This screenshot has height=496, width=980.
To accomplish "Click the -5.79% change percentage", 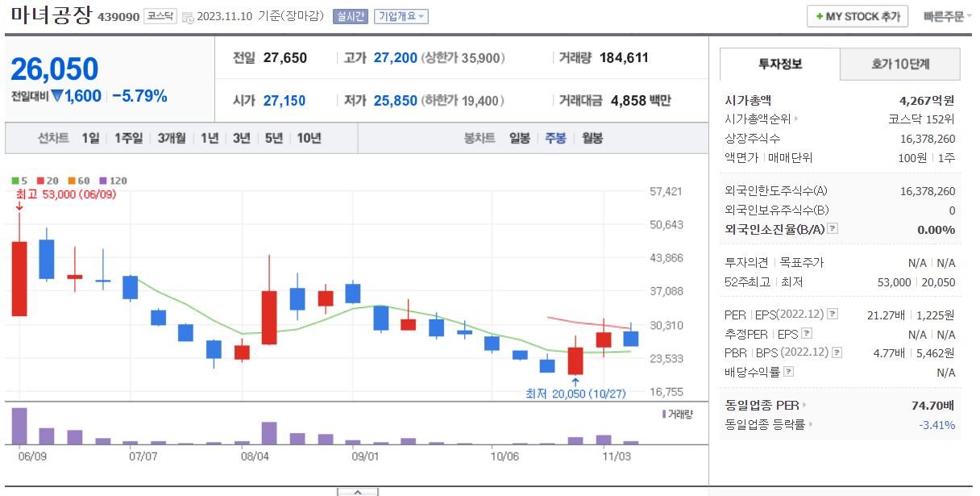I will [x=140, y=96].
